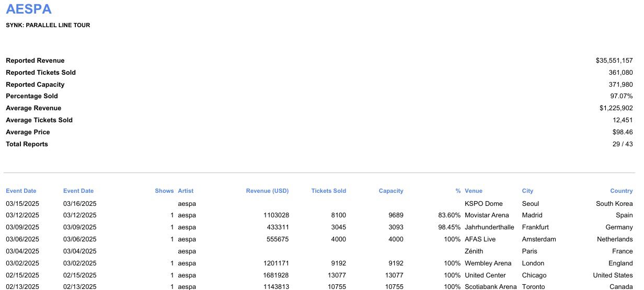Select the Netherlands country cell
Image resolution: width=644 pixels, height=290 pixels.
pos(615,239)
